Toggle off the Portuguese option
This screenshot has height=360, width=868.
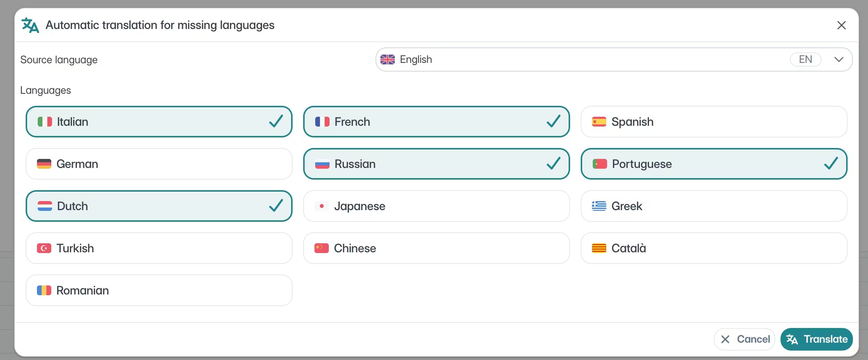[x=714, y=164]
